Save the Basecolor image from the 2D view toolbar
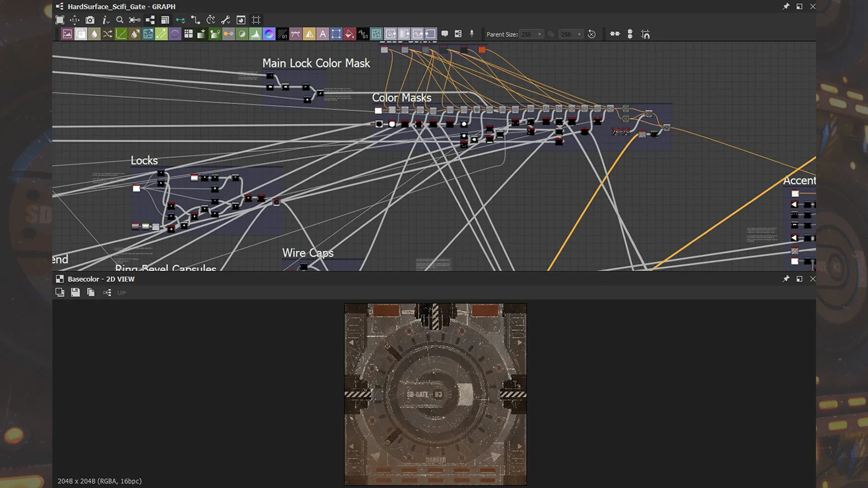This screenshot has height=488, width=868. point(75,292)
